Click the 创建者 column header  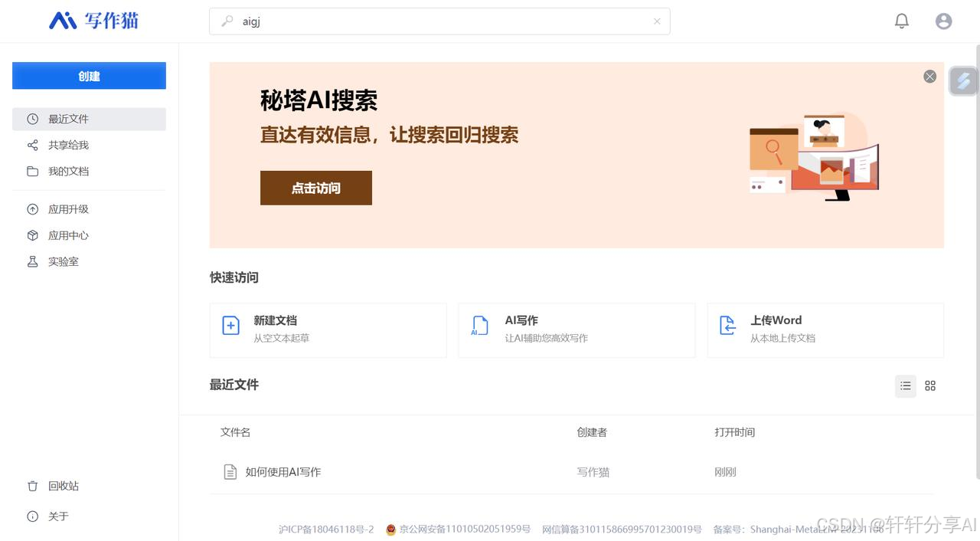pyautogui.click(x=592, y=432)
